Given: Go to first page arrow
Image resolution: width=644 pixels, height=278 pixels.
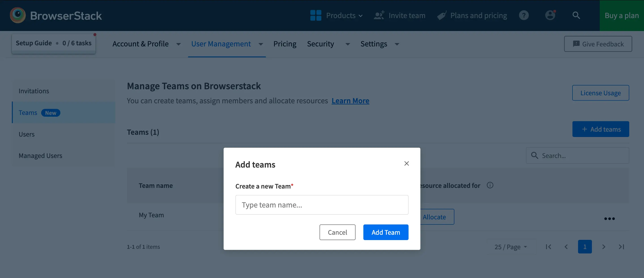Looking at the screenshot, I should point(549,247).
